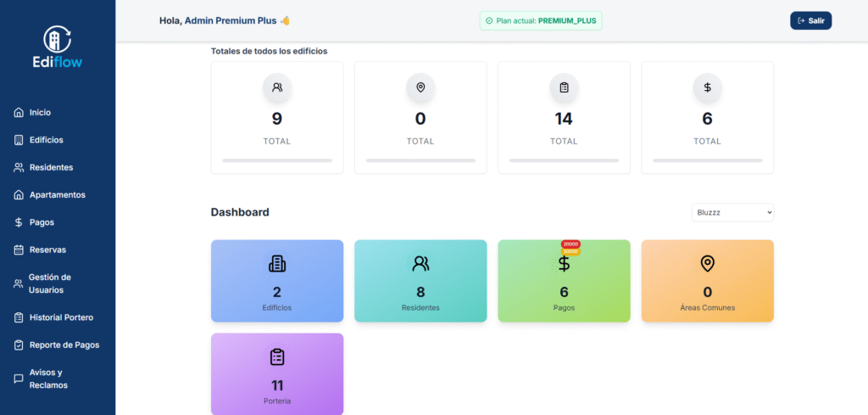
Task: Click the home icon beside Inicio
Action: point(19,112)
